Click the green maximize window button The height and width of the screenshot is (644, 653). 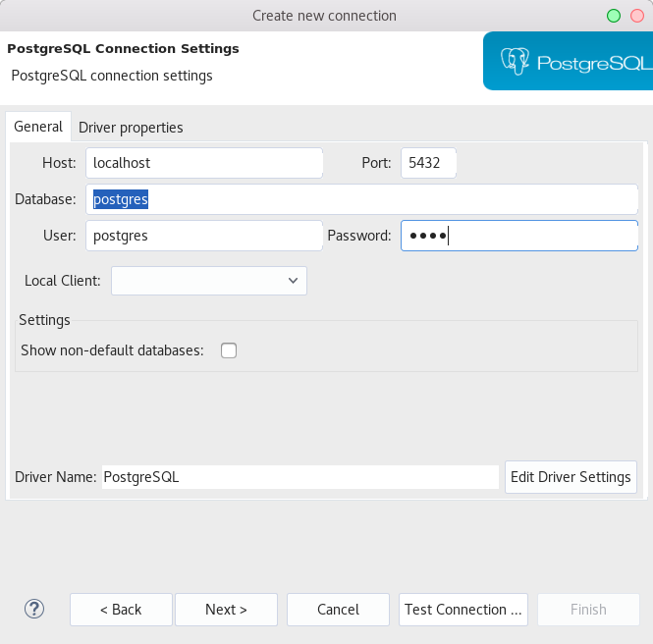[x=614, y=16]
